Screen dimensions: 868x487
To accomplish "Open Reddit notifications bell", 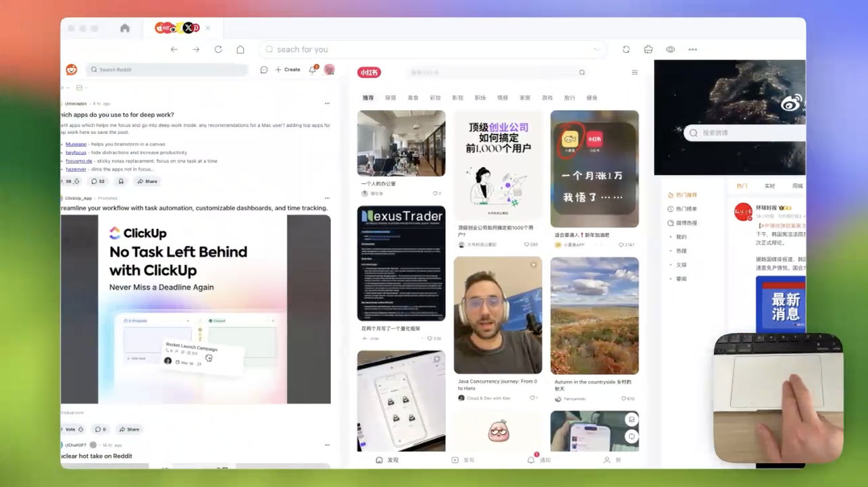I will [x=312, y=69].
